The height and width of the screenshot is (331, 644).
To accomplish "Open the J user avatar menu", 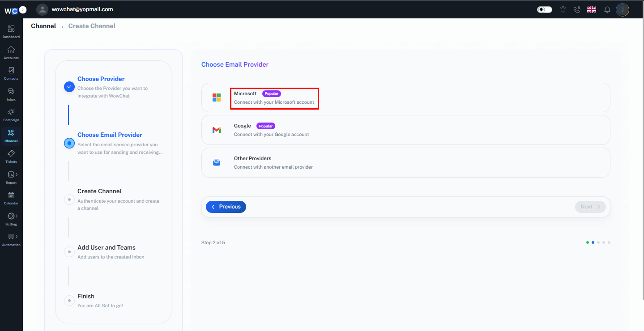I will click(x=623, y=9).
